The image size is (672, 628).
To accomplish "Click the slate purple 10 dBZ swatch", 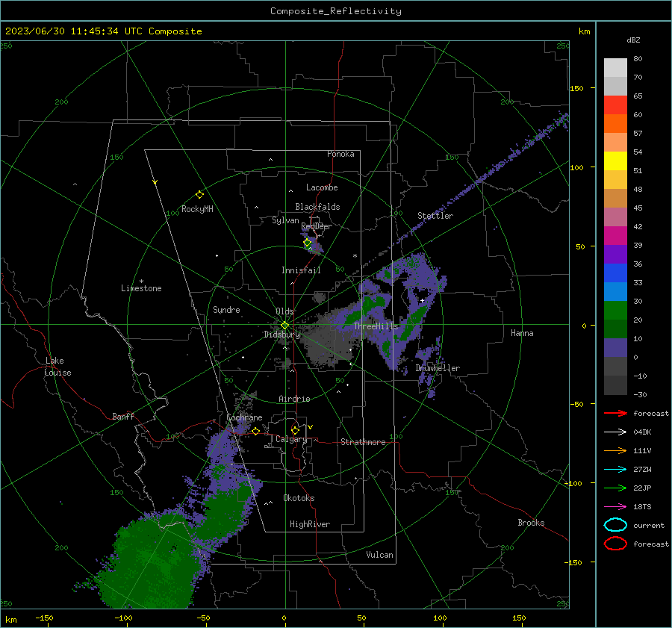I will click(615, 348).
